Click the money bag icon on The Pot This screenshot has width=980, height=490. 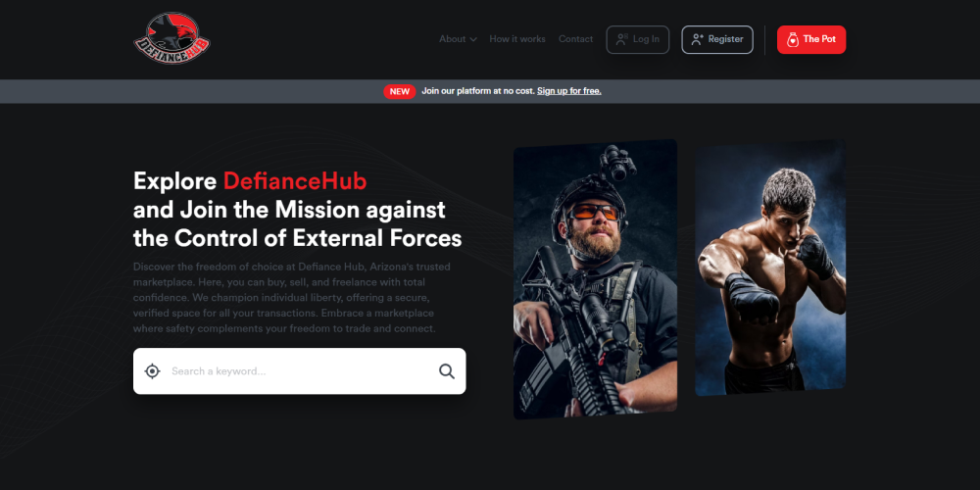pyautogui.click(x=793, y=39)
